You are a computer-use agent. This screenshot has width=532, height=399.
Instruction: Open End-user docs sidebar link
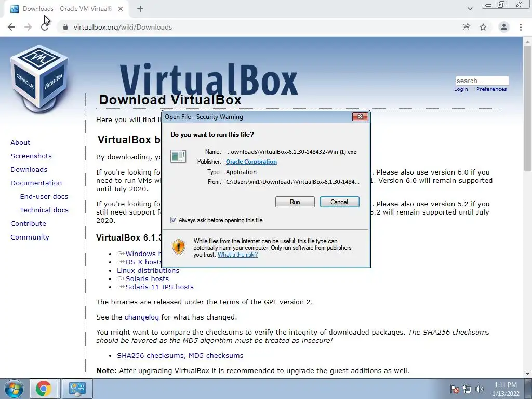[44, 197]
